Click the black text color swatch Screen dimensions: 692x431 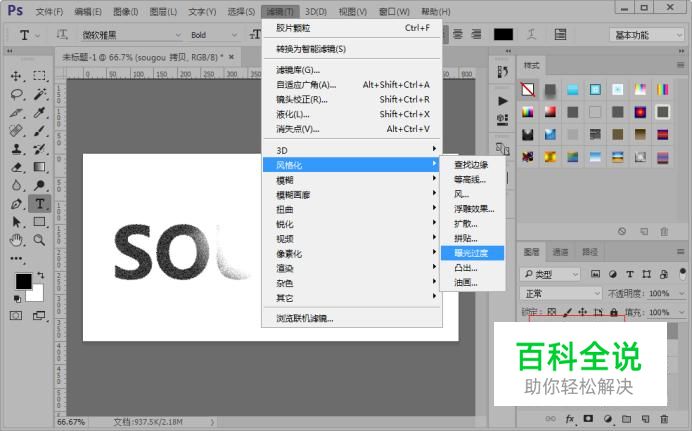click(x=503, y=34)
